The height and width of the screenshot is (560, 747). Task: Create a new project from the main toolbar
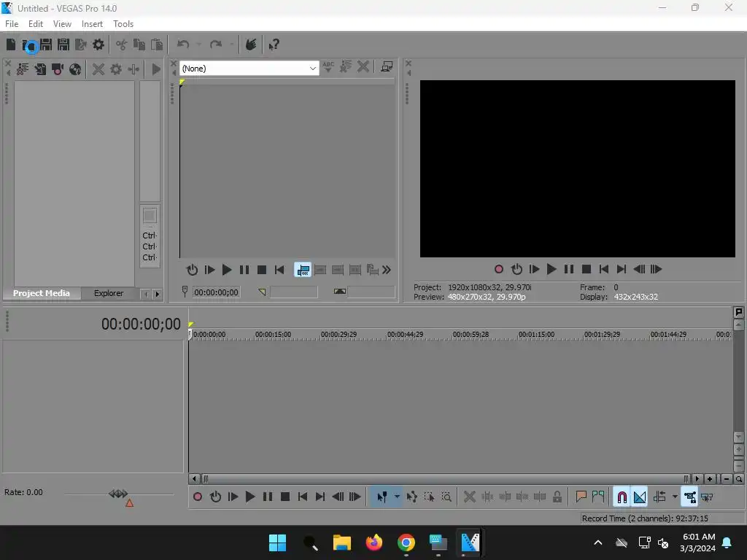click(10, 44)
